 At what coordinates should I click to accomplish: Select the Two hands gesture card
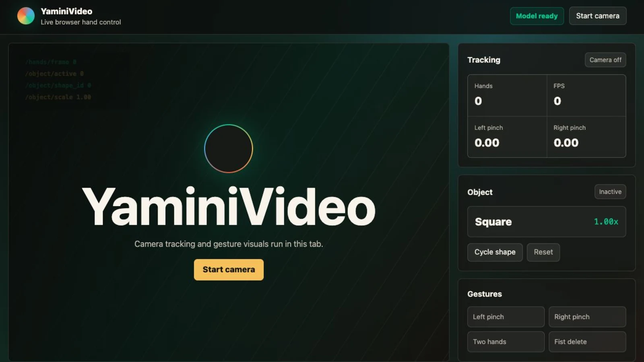pyautogui.click(x=506, y=342)
